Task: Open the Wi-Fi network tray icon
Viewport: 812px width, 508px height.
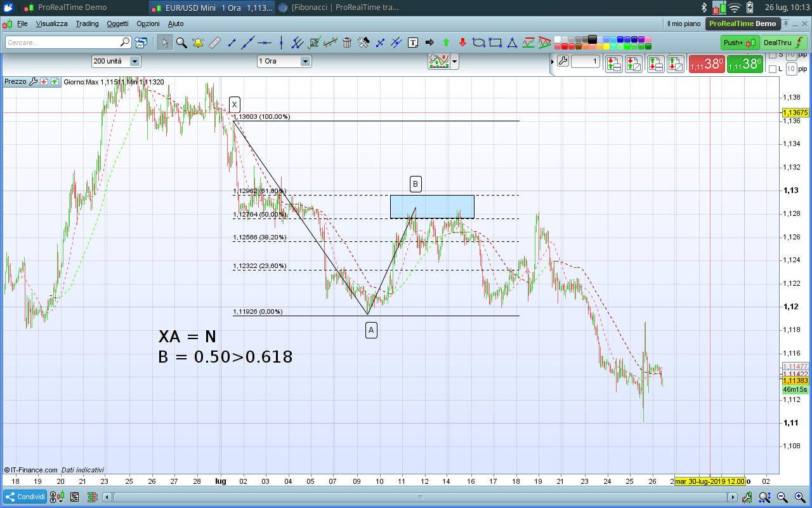Action: [x=735, y=8]
